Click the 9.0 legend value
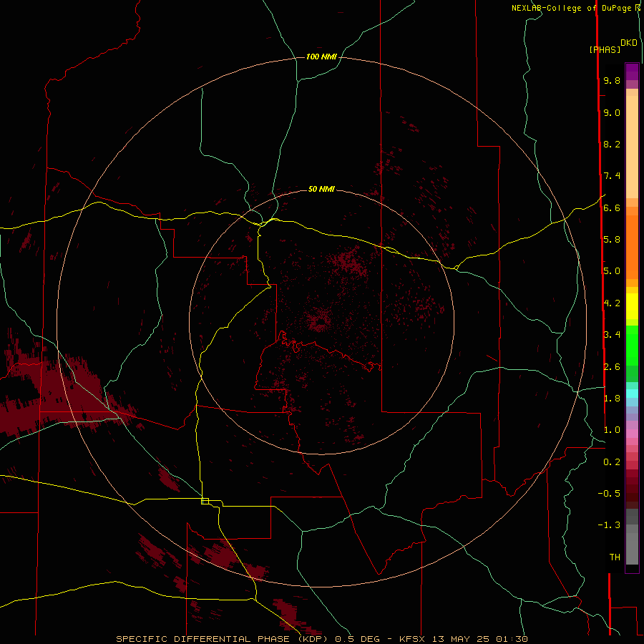Image resolution: width=644 pixels, height=644 pixels. [x=612, y=112]
